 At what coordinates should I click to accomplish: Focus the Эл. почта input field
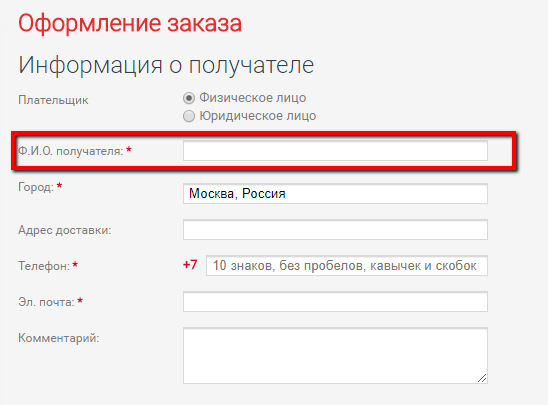335,302
